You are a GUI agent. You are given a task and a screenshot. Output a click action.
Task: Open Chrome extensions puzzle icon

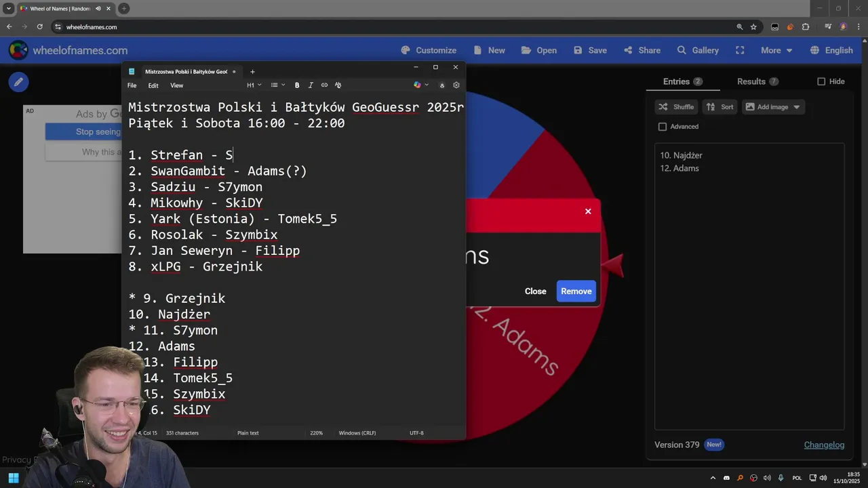(806, 27)
